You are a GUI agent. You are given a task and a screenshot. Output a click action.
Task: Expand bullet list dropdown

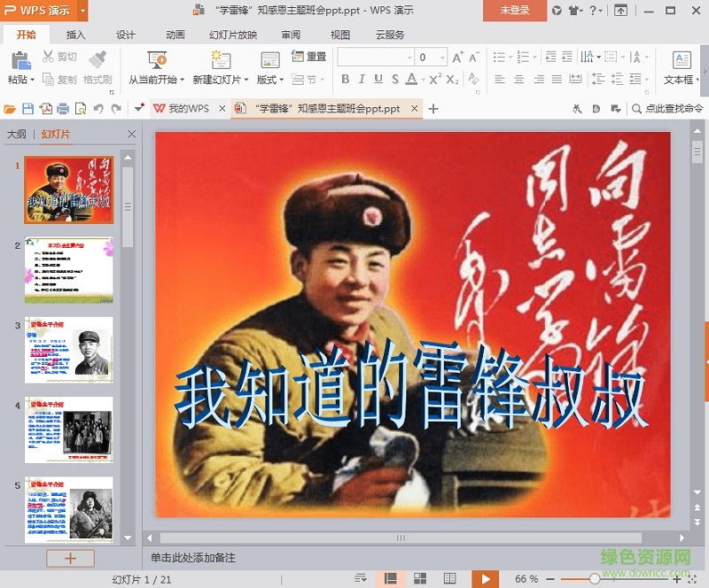[510, 57]
